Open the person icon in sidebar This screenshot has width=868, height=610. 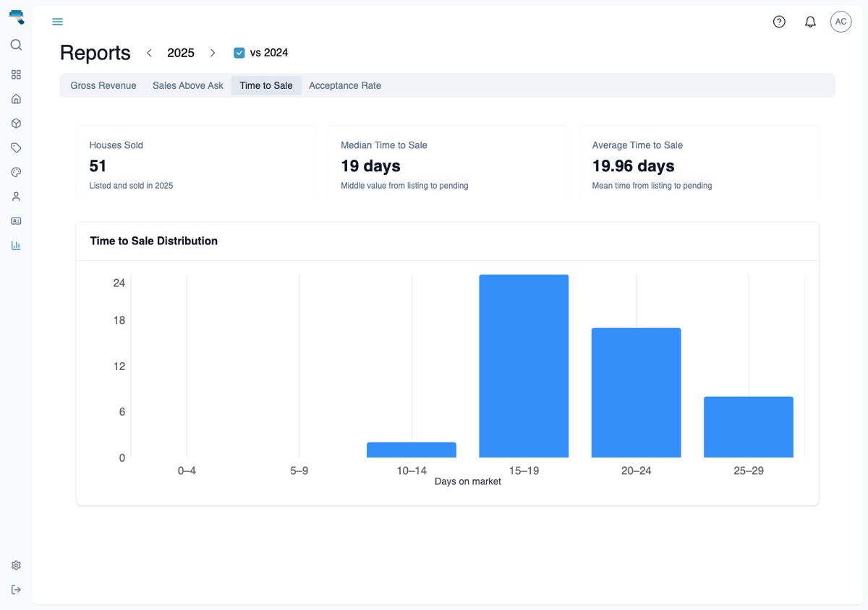click(x=16, y=197)
